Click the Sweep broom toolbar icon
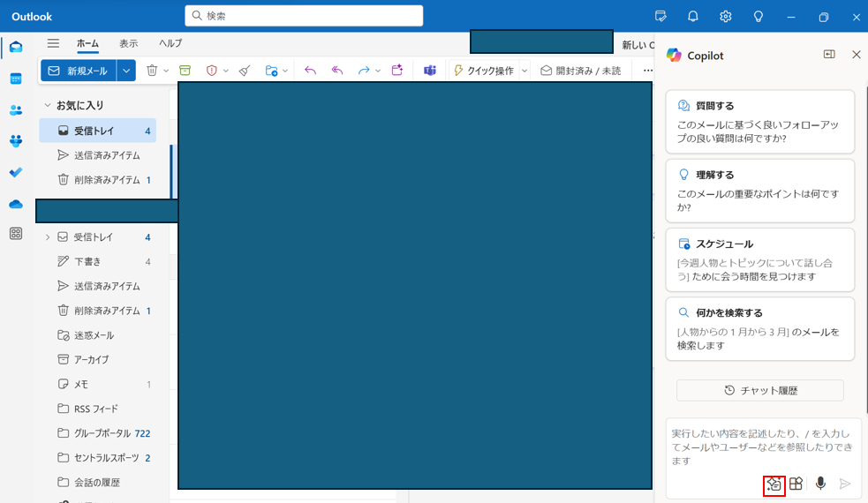The height and width of the screenshot is (503, 868). pyautogui.click(x=245, y=71)
